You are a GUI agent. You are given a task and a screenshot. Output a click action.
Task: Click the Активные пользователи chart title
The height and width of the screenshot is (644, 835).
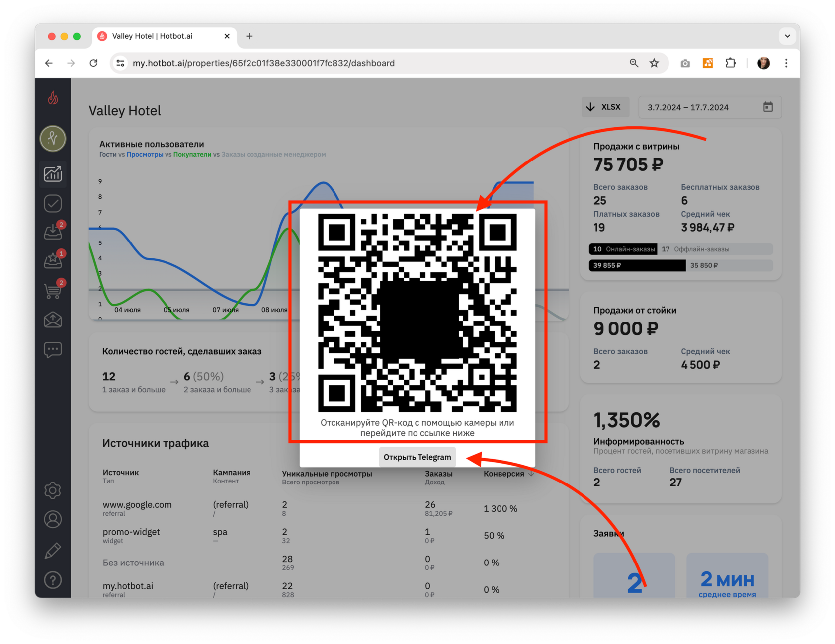click(x=152, y=144)
